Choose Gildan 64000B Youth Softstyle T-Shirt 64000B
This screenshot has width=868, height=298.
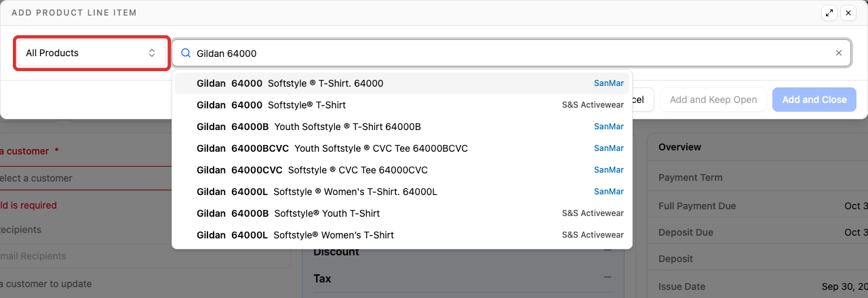[x=402, y=127]
